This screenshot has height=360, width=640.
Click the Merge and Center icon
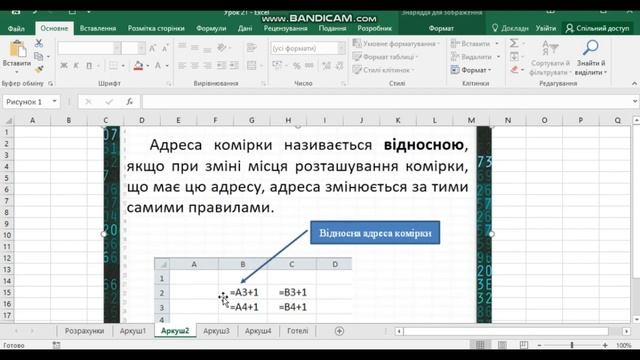(x=252, y=65)
